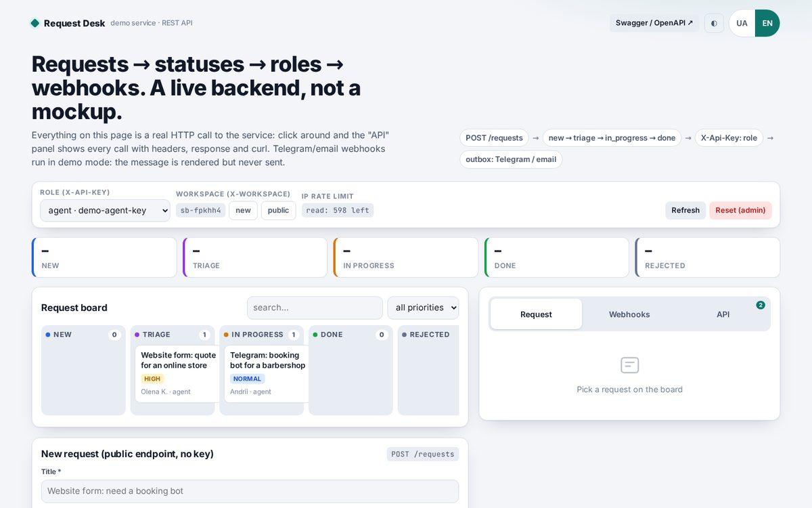Click the API tab badge showing 2
This screenshot has width=812, height=508.
point(761,305)
